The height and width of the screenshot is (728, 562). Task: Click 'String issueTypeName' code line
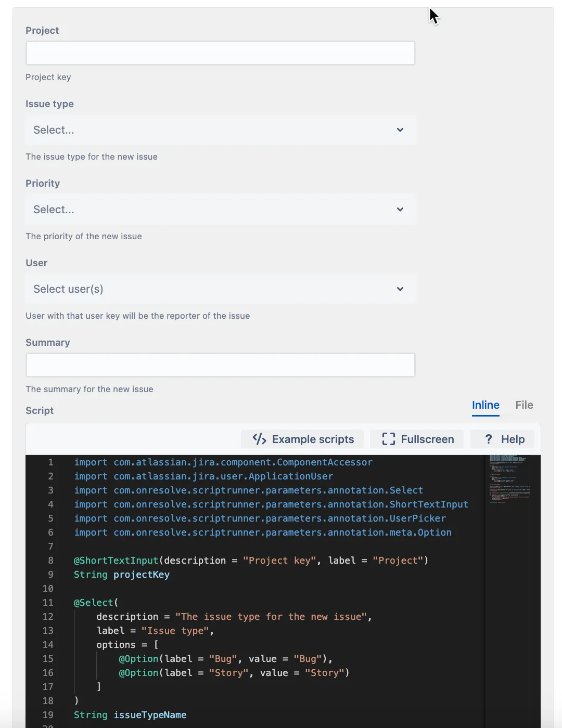[130, 715]
